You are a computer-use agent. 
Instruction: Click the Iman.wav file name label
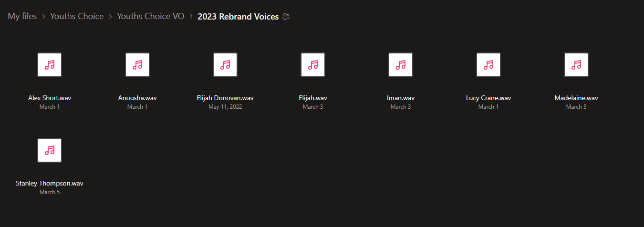pyautogui.click(x=401, y=98)
